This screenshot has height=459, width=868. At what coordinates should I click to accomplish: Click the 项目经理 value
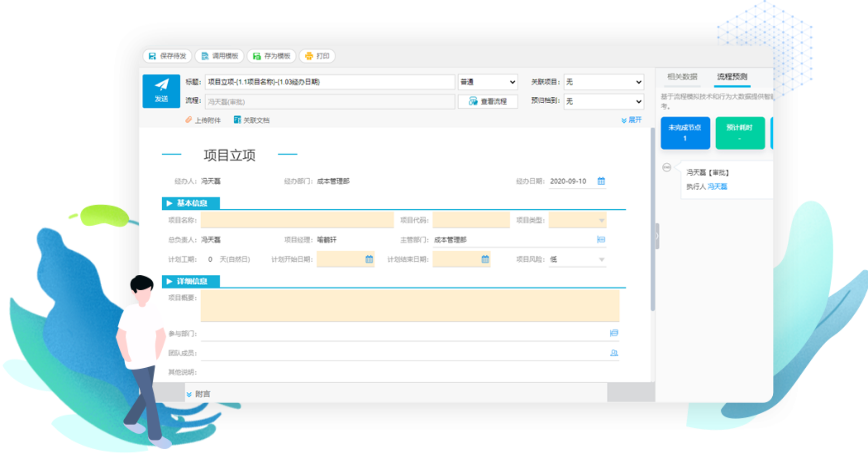click(326, 240)
